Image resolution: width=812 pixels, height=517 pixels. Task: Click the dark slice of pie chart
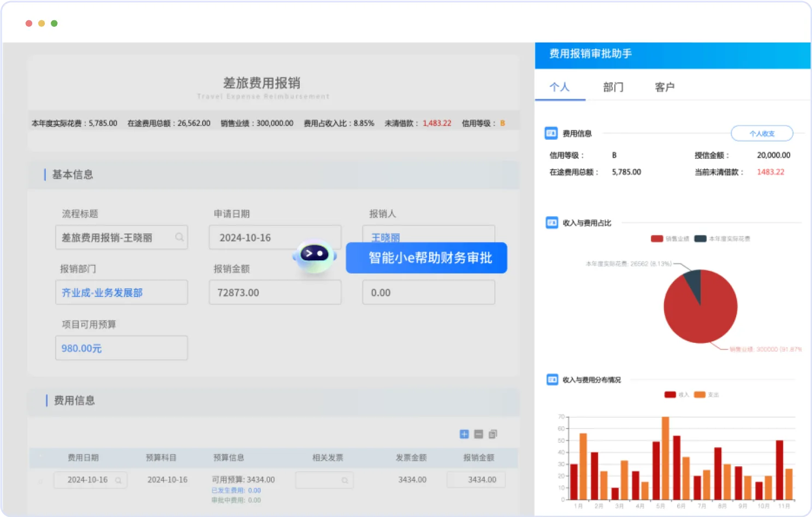pos(694,283)
